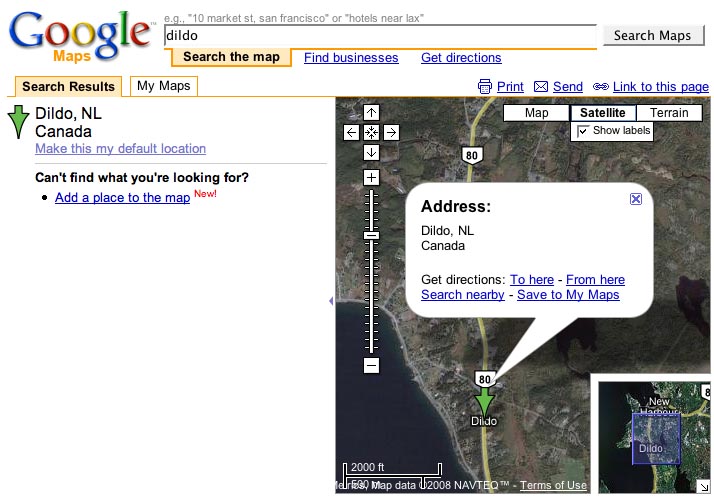Open the My Maps tab
Viewport: 714px width, 498px height.
point(163,86)
